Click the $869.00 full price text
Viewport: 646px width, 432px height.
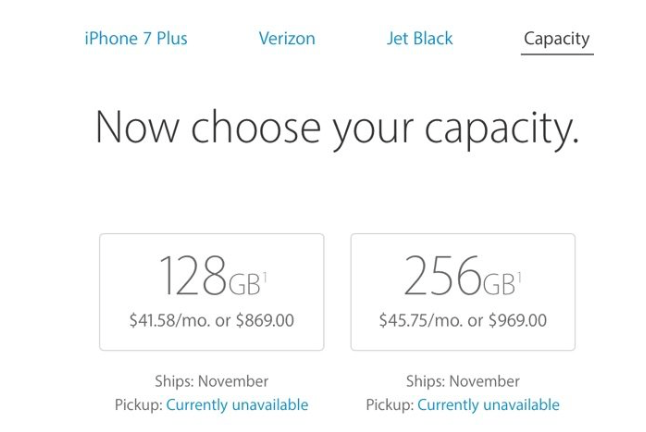(264, 321)
